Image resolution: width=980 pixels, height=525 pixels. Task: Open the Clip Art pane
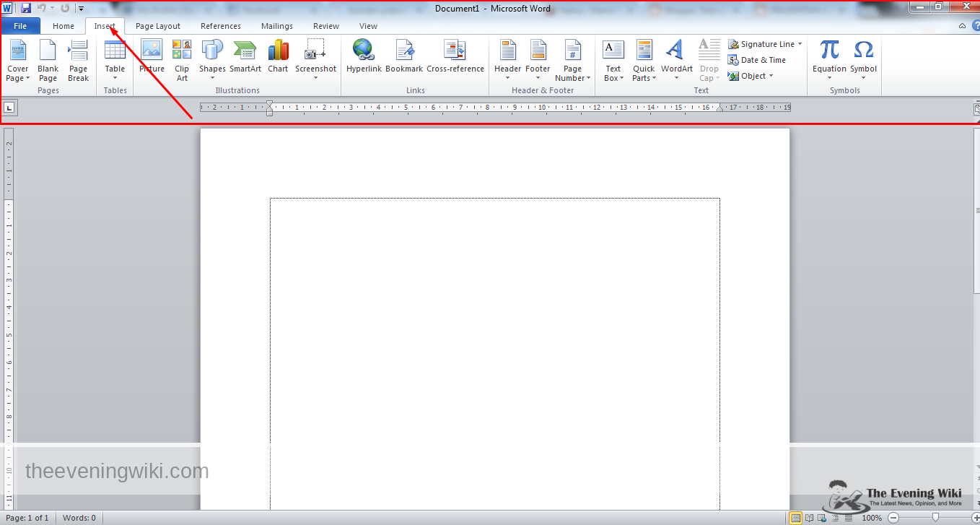[x=182, y=61]
